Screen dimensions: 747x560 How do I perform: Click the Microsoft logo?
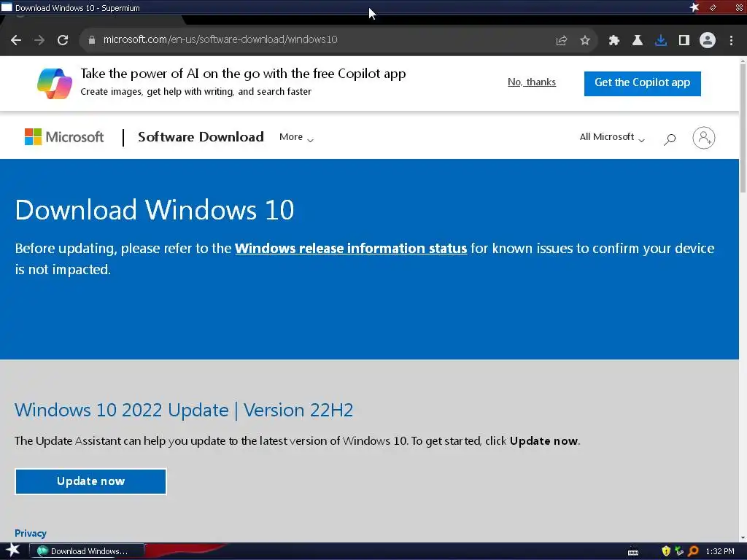coord(64,137)
